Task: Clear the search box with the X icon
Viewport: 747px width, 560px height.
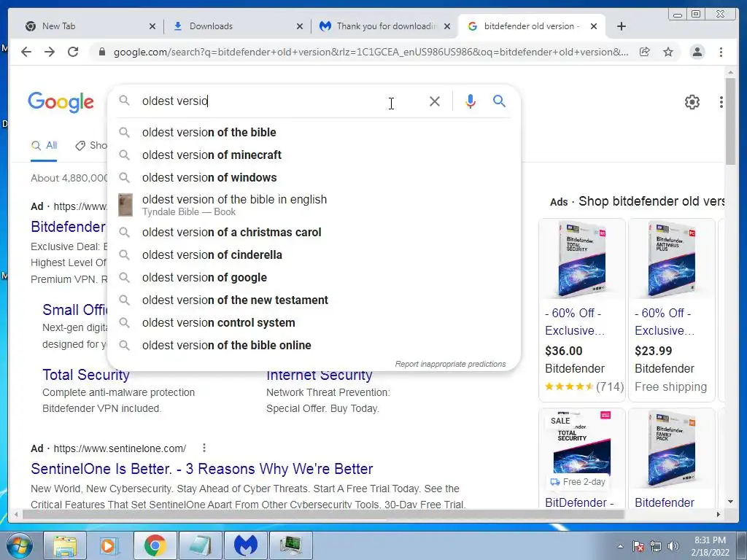Action: coord(435,101)
